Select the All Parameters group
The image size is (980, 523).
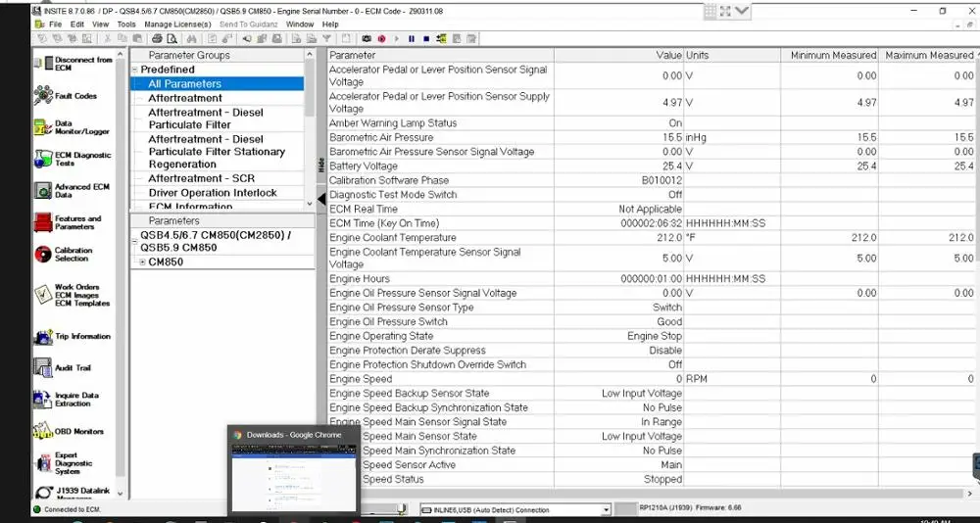pyautogui.click(x=217, y=83)
